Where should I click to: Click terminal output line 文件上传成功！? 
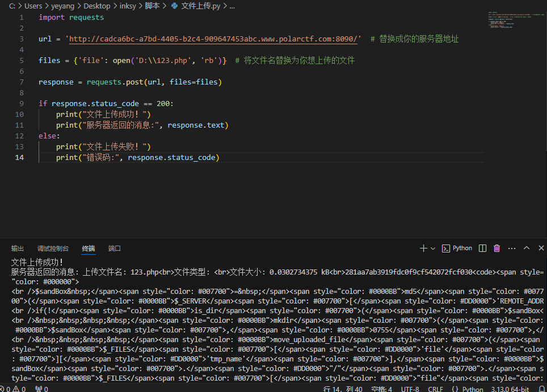coord(37,262)
